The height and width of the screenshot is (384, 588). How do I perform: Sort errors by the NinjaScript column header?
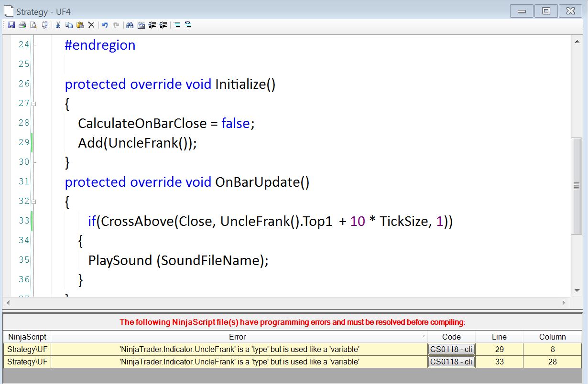27,337
